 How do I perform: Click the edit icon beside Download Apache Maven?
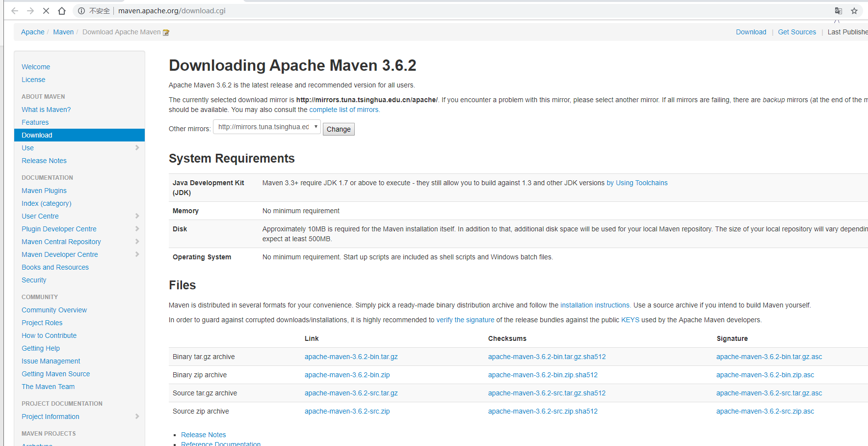point(166,32)
